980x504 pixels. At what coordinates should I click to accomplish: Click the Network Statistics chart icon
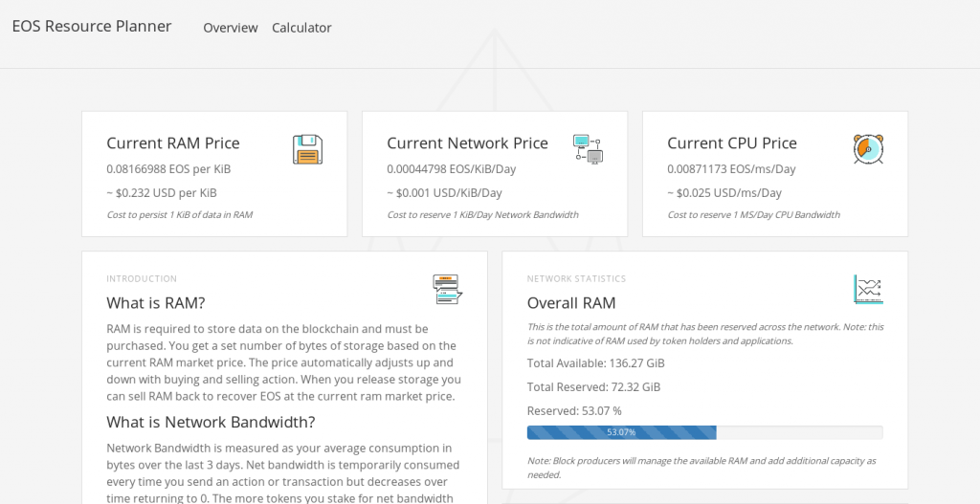(868, 290)
